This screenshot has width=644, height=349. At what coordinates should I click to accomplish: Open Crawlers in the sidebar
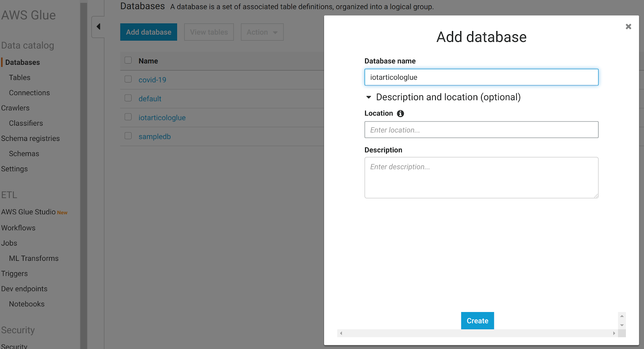click(15, 108)
